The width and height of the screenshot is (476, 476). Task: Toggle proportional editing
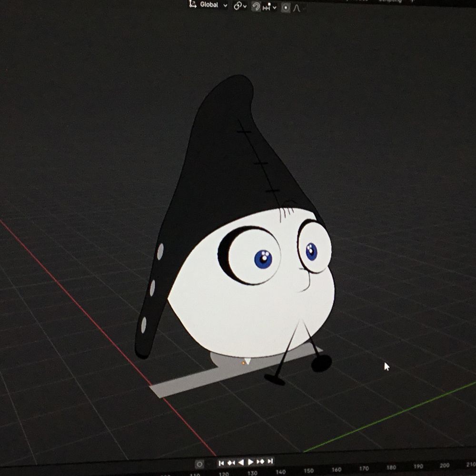285,8
